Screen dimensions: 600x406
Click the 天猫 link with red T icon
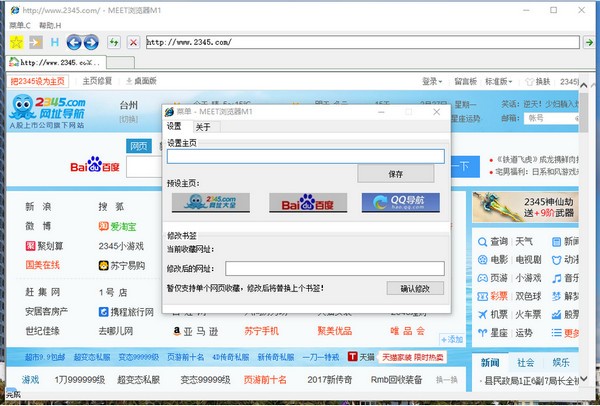[361, 357]
